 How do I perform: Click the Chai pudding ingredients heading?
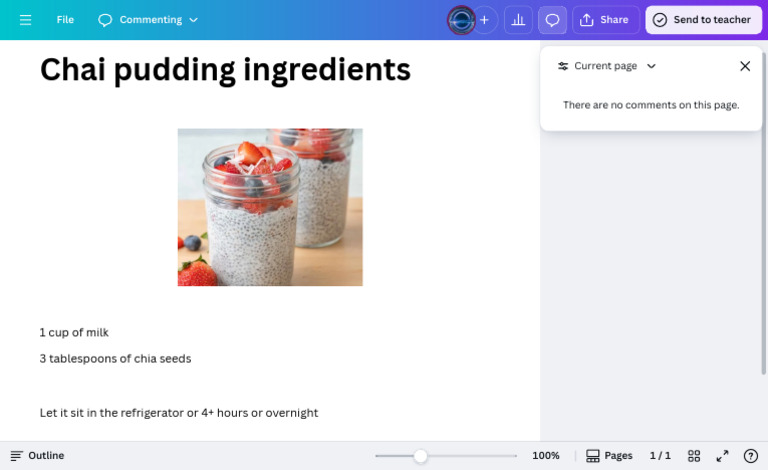pyautogui.click(x=225, y=70)
